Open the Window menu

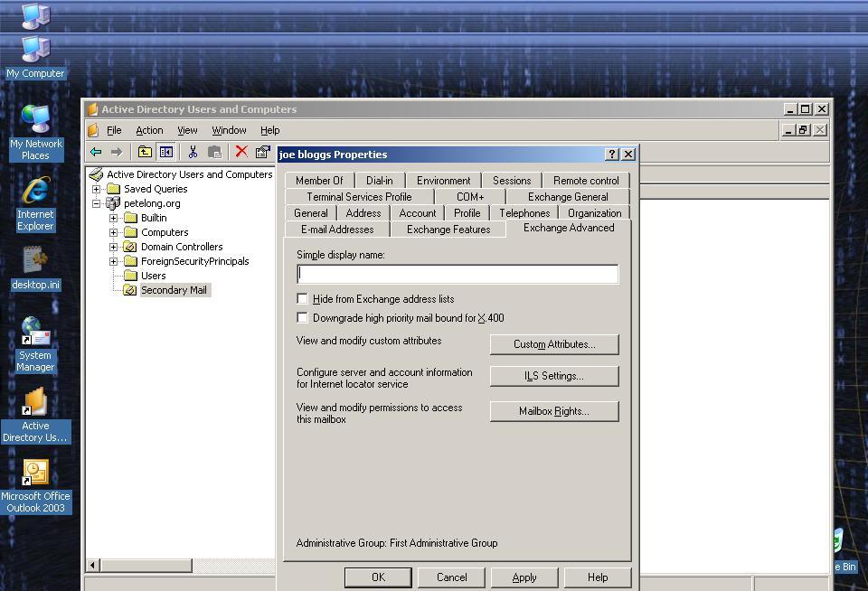click(229, 130)
